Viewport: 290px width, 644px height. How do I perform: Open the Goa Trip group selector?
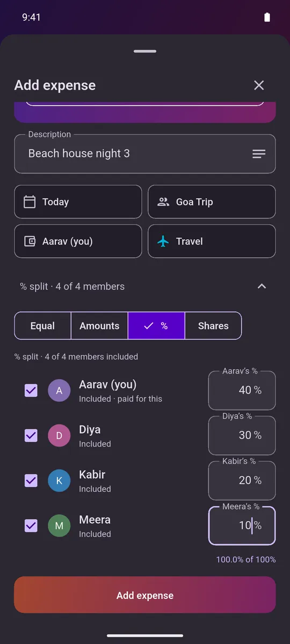pyautogui.click(x=212, y=202)
